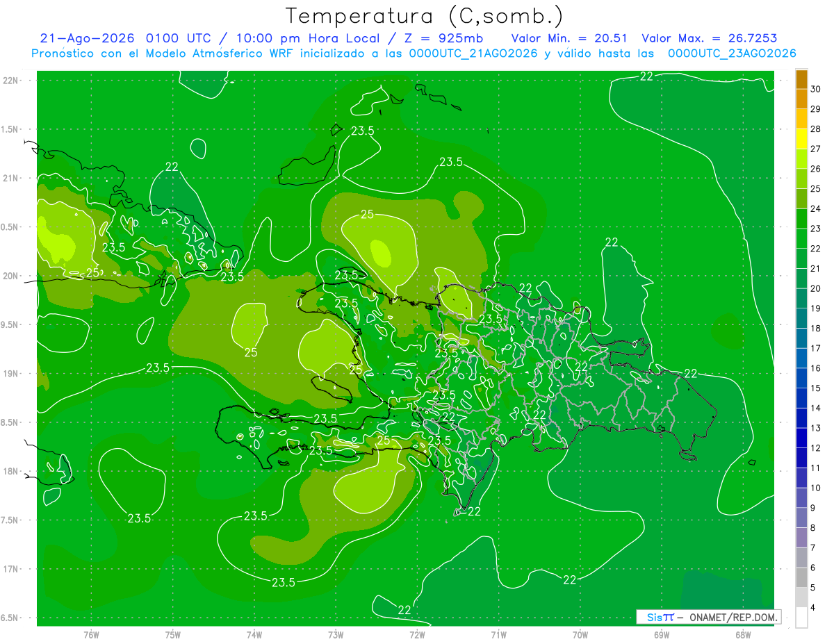Click the '12' value on color scale
Image resolution: width=834 pixels, height=644 pixels.
click(x=817, y=448)
